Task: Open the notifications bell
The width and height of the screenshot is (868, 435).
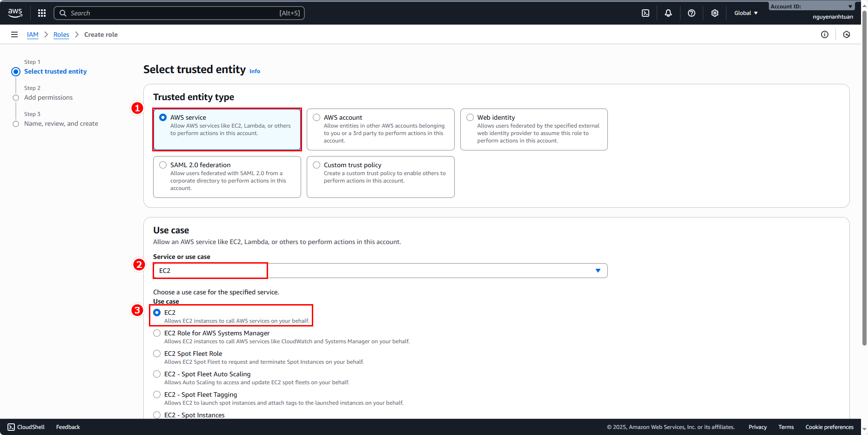Action: coord(668,13)
